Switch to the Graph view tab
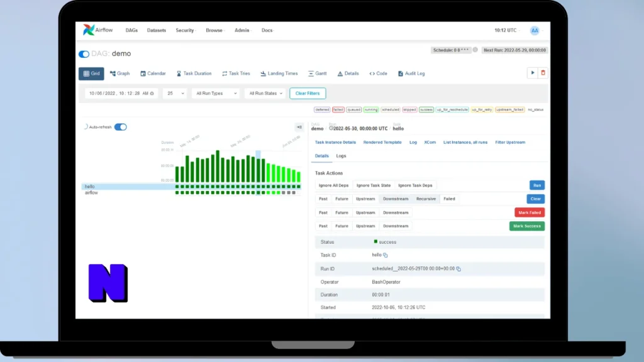Screen dimensions: 644x362 pos(120,74)
